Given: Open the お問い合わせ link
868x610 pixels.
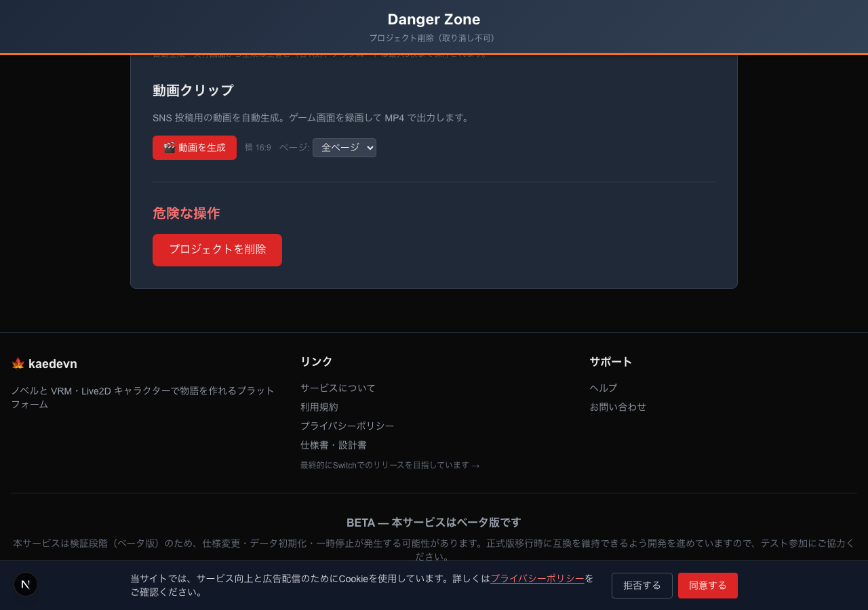Looking at the screenshot, I should coord(618,407).
